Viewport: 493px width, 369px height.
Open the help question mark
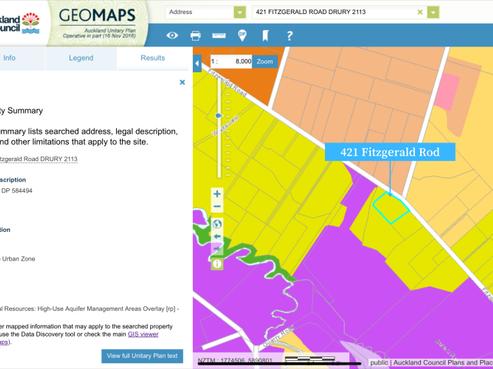click(289, 36)
